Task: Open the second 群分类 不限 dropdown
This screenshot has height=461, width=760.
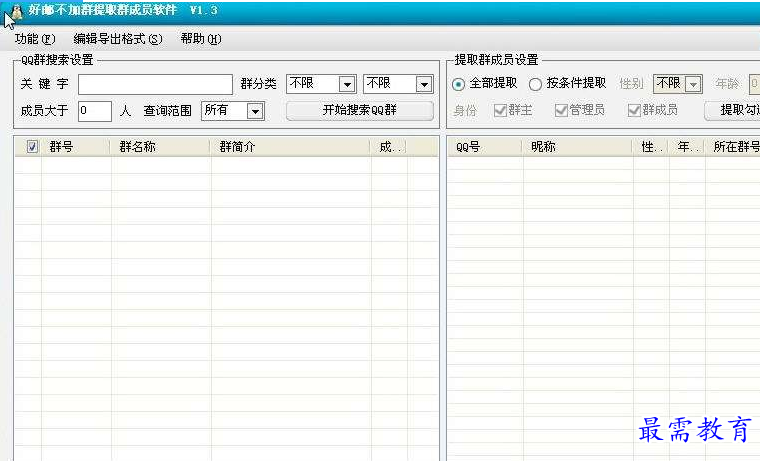Action: point(398,84)
